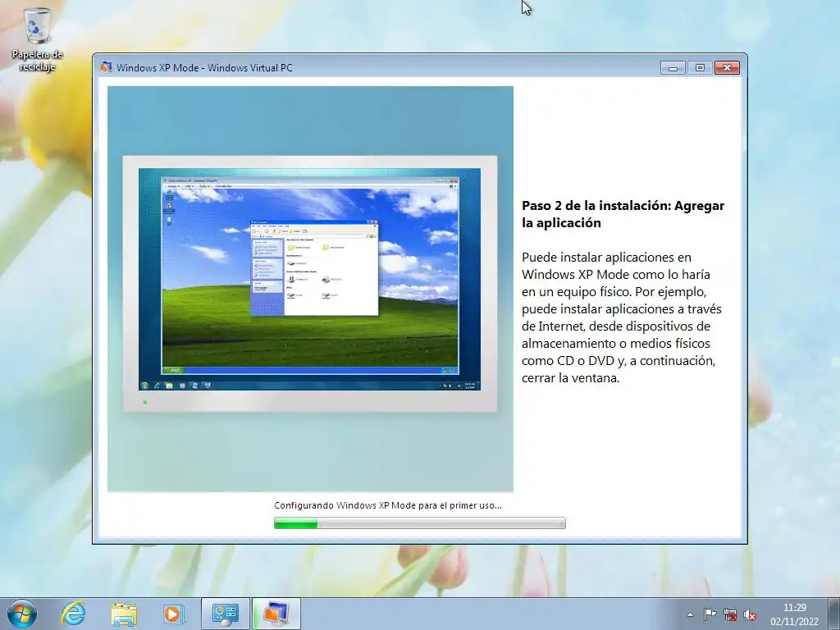The image size is (840, 630).
Task: Click the muted volume speaker tray icon
Action: 750,615
